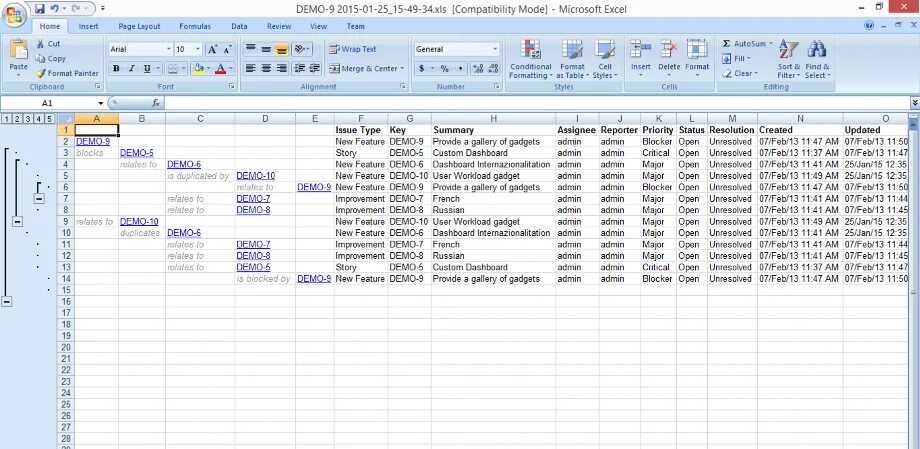The image size is (920, 449).
Task: Toggle middle vertical alignment
Action: coord(266,49)
